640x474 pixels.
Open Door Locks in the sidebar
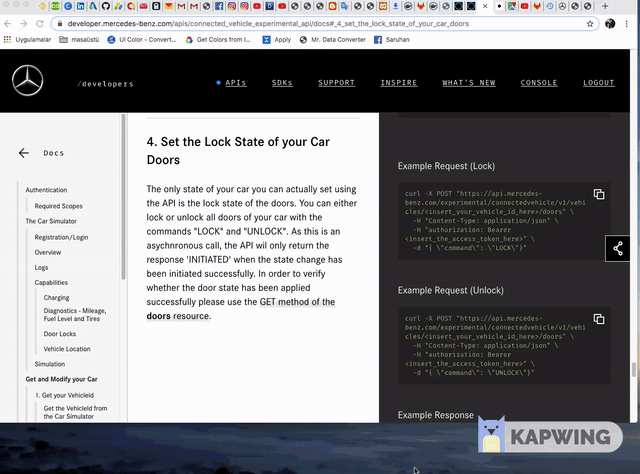click(x=60, y=334)
